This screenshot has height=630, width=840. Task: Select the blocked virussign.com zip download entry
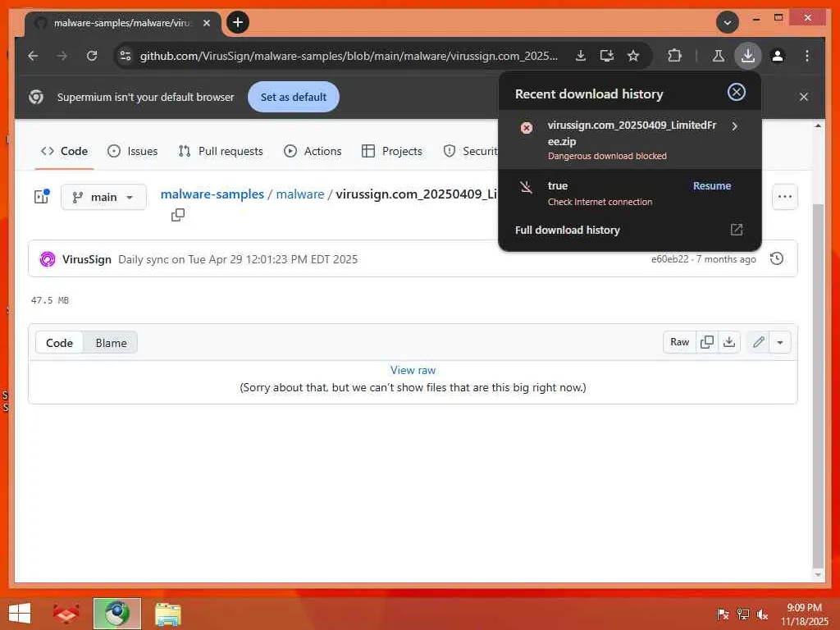629,139
